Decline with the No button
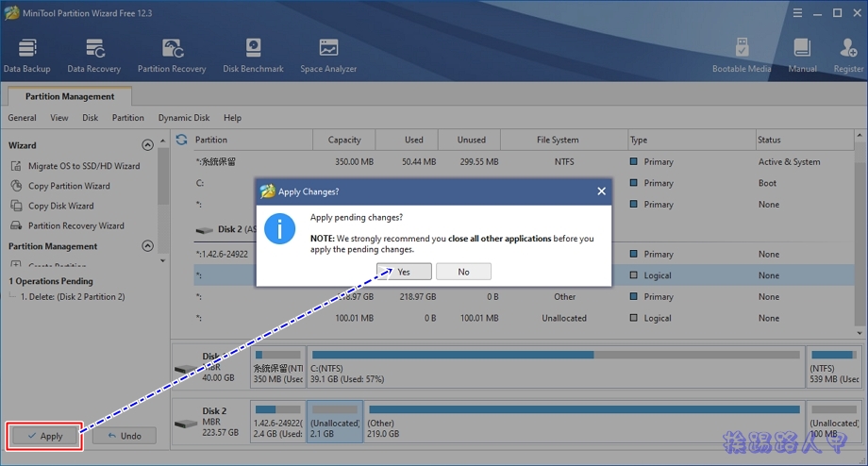This screenshot has height=466, width=868. [463, 272]
